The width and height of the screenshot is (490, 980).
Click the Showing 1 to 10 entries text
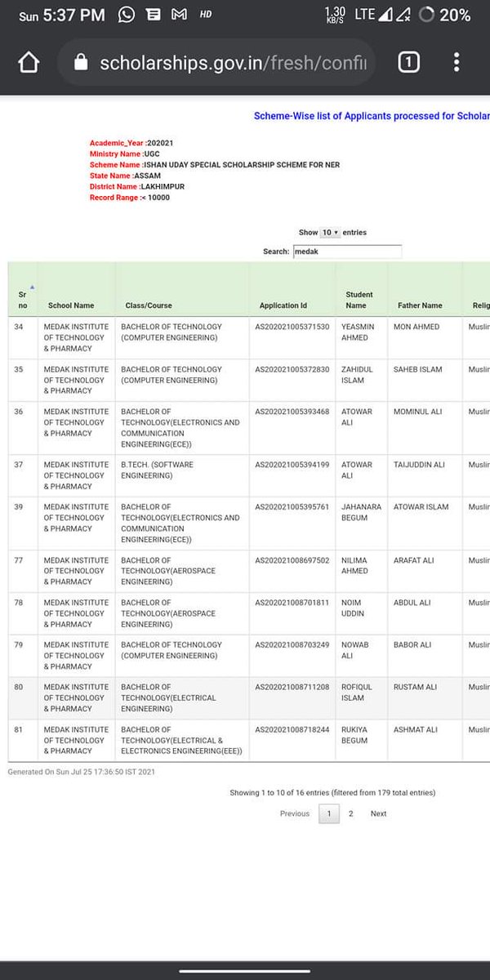click(332, 792)
